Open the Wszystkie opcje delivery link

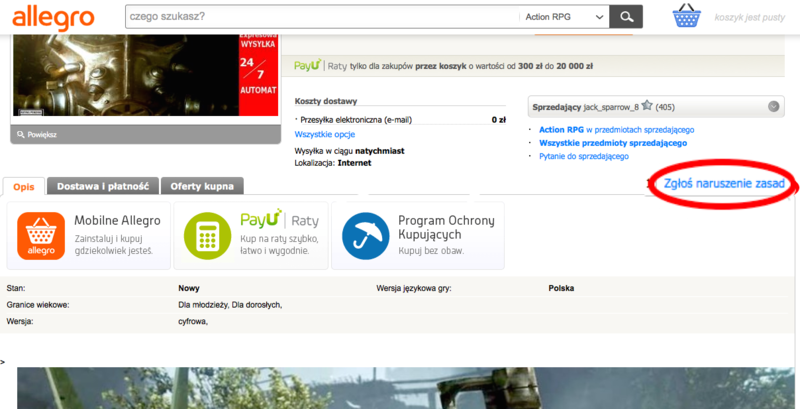(324, 135)
